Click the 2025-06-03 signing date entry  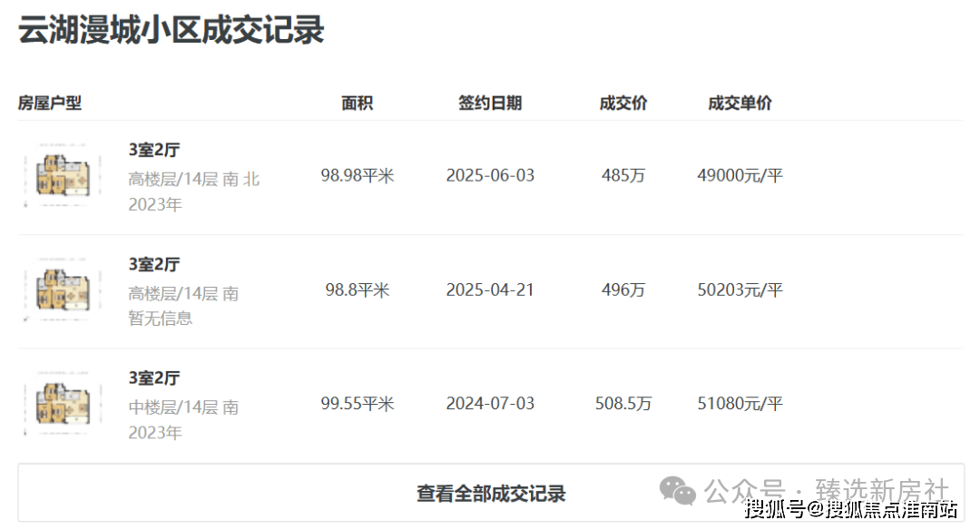(x=490, y=175)
